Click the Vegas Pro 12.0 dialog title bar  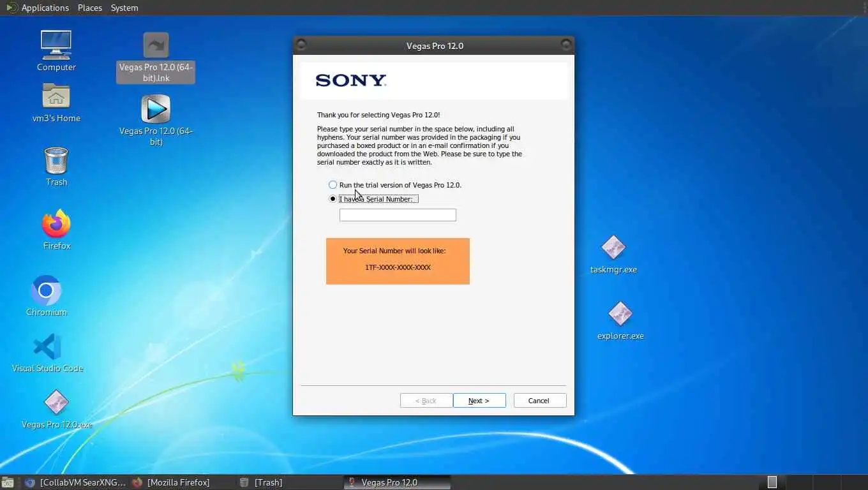coord(434,45)
